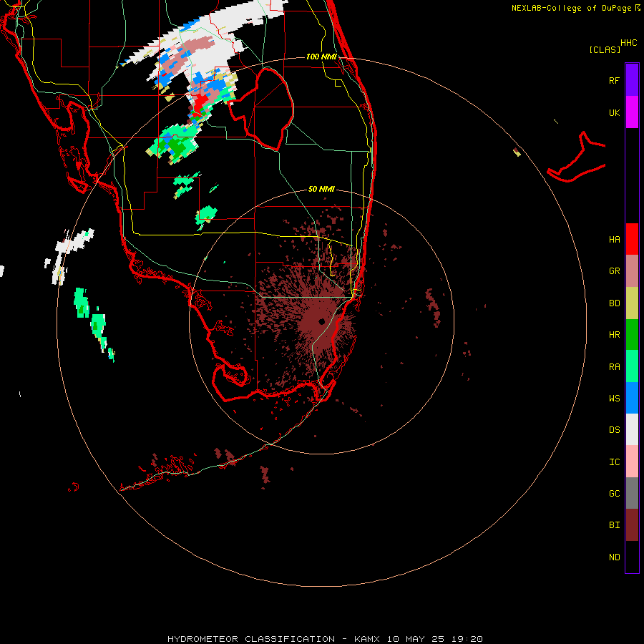Click the black radar site dot at center
This screenshot has height=644, width=644.
[x=321, y=321]
